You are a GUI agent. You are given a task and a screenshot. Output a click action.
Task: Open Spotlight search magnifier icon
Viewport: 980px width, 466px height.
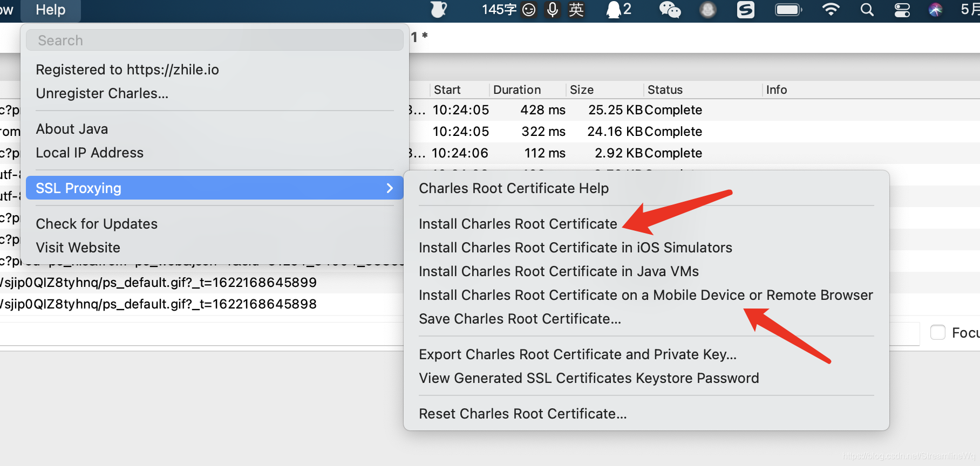[x=867, y=10]
